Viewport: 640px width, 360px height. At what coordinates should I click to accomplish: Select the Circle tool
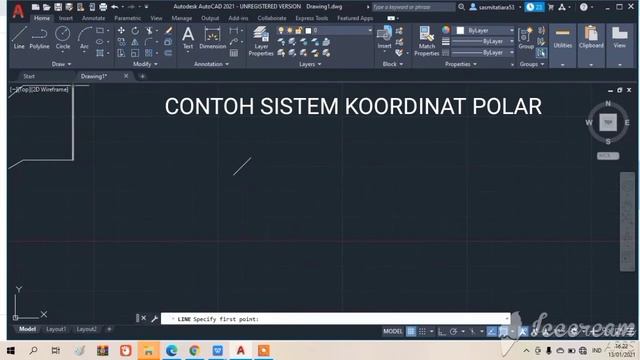tap(62, 38)
